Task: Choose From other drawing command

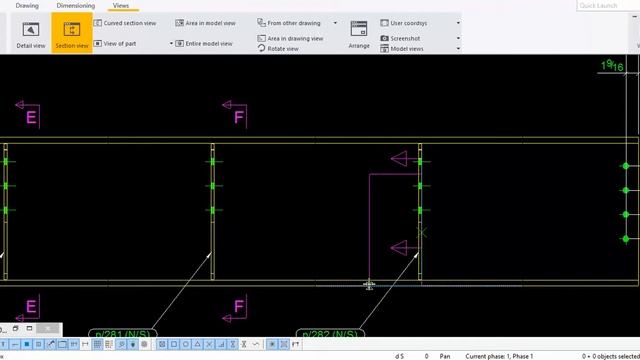Action: coord(289,23)
